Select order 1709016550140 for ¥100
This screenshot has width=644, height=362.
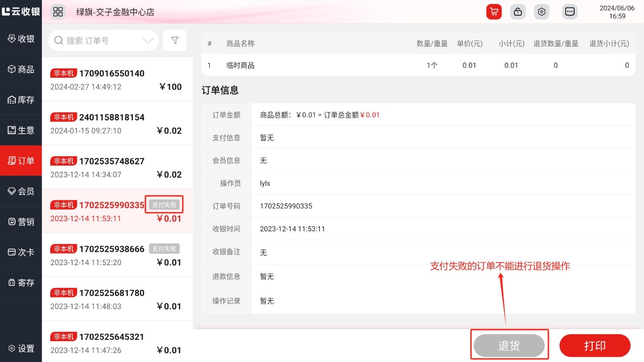tap(117, 80)
